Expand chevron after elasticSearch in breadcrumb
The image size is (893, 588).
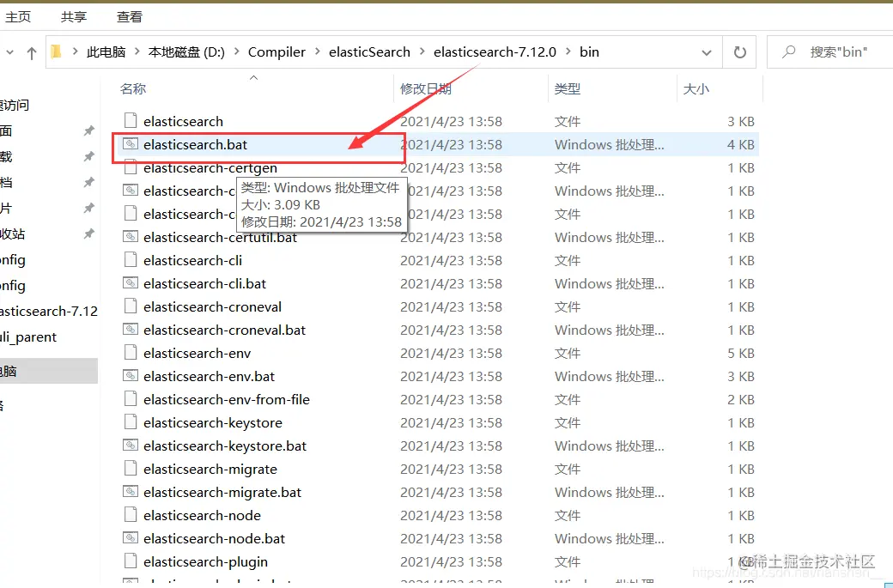tap(422, 52)
